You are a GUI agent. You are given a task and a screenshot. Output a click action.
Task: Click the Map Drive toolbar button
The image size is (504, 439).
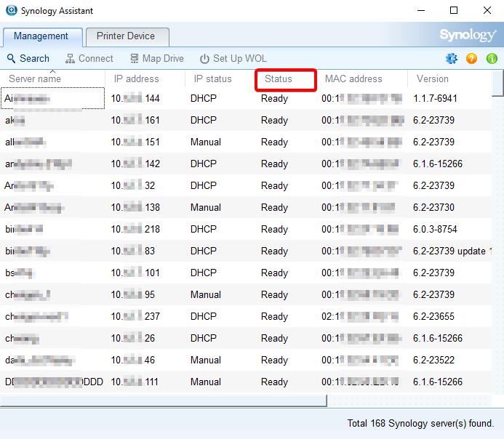click(x=157, y=58)
